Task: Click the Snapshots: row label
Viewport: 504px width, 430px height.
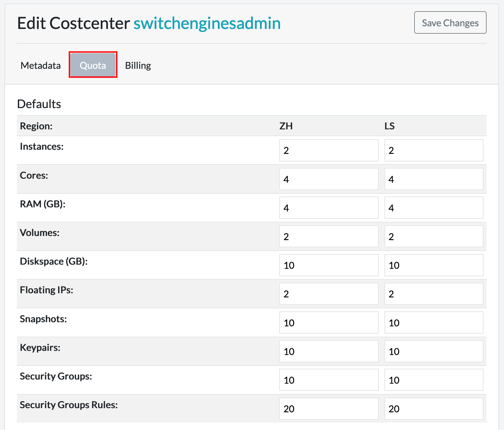Action: point(43,319)
